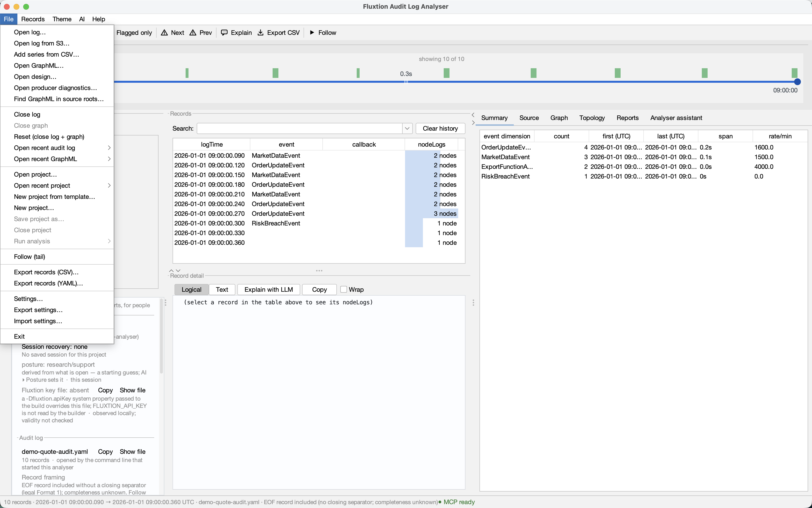Screen dimensions: 812x508
Task: Toggle the Flagged only filter
Action: (x=134, y=33)
